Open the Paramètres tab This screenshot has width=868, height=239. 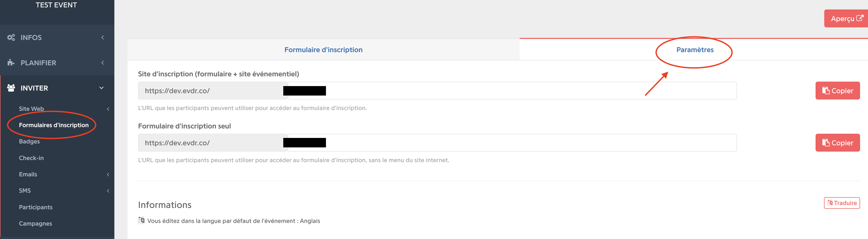point(695,50)
